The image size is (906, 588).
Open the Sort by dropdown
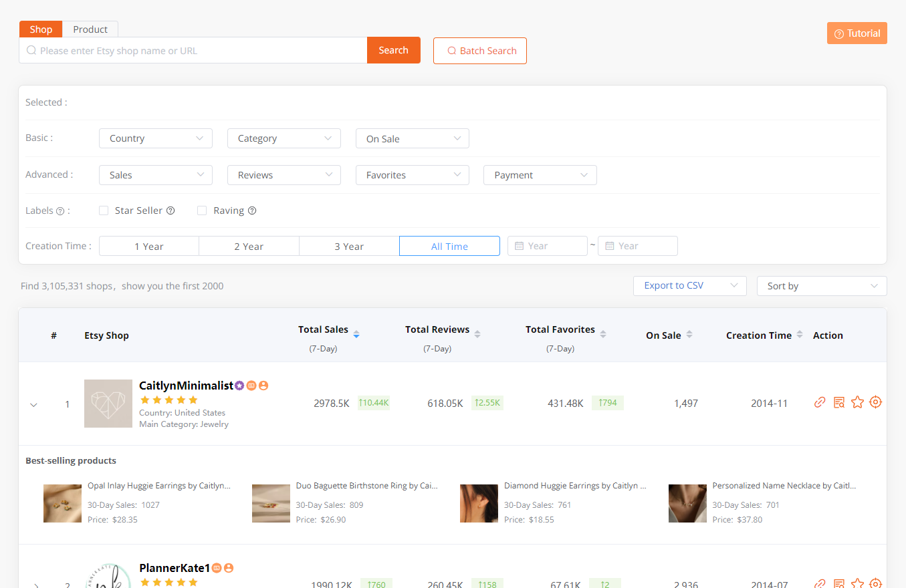(821, 285)
